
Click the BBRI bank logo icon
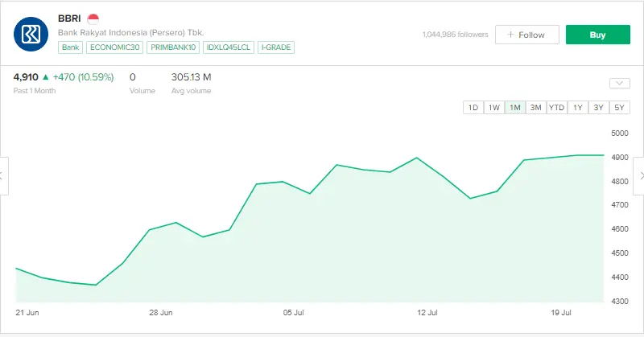click(x=31, y=34)
